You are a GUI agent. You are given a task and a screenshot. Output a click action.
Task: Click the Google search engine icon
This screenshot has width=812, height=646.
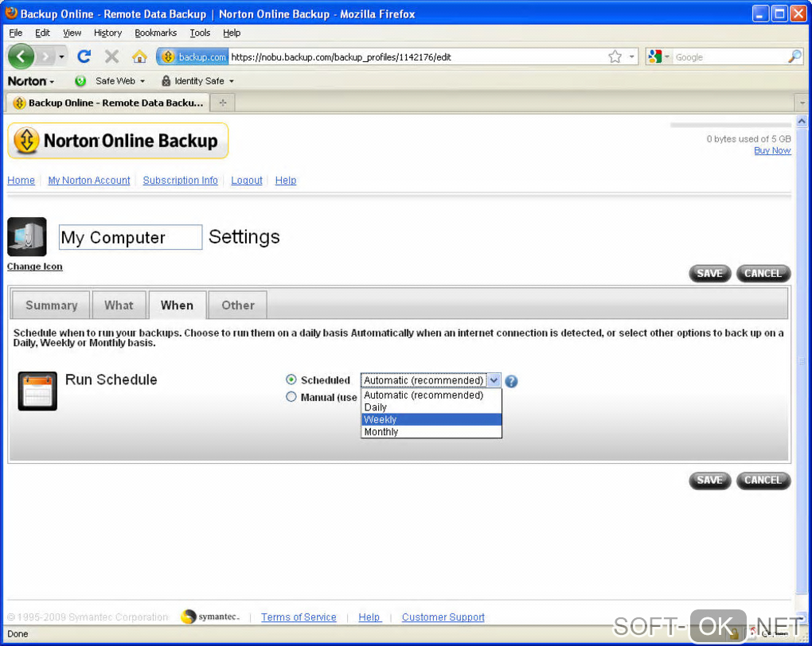click(655, 57)
